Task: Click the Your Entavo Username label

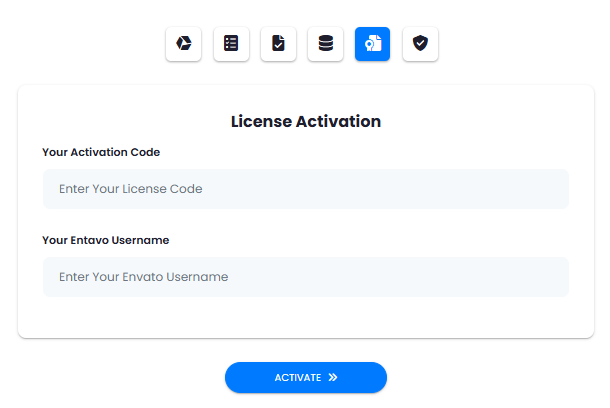Action: (106, 240)
